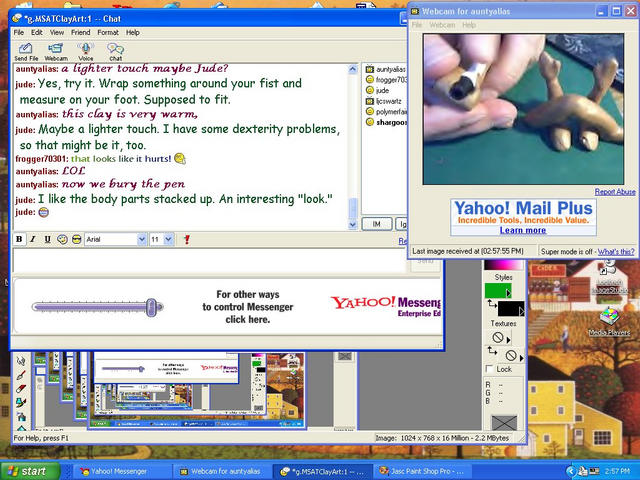Click chat scrollbar down arrow
This screenshot has height=480, width=640.
353,224
